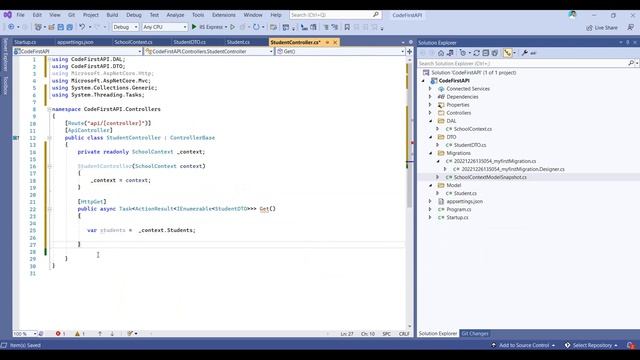Collapse the DAL folder
The height and width of the screenshot is (360, 640).
(430, 121)
